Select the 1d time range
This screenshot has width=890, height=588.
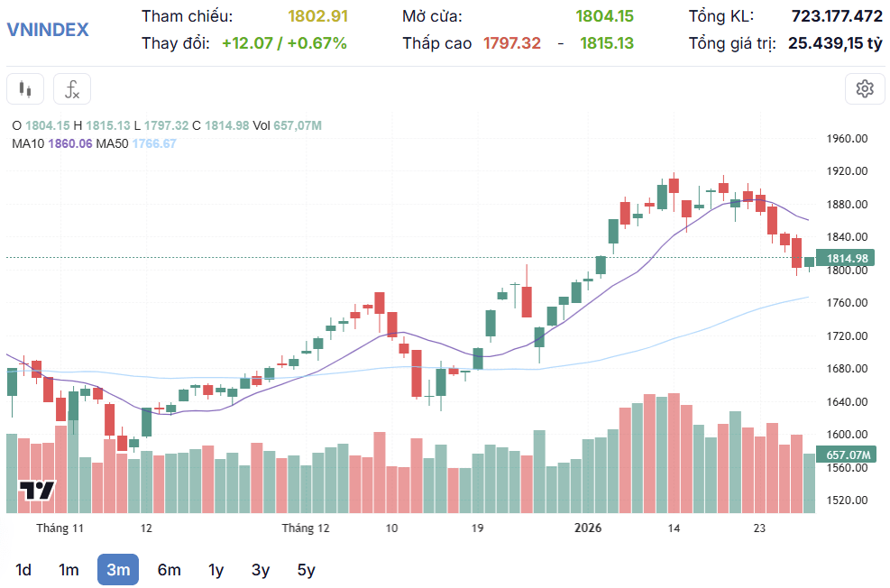point(23,569)
